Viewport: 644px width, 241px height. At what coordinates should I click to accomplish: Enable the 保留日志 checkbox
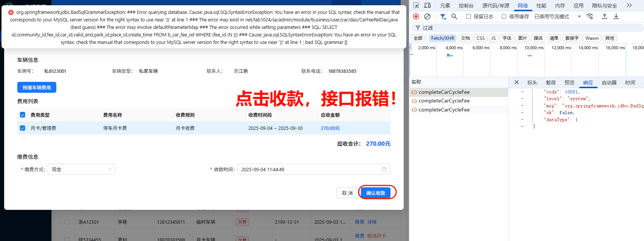(469, 17)
